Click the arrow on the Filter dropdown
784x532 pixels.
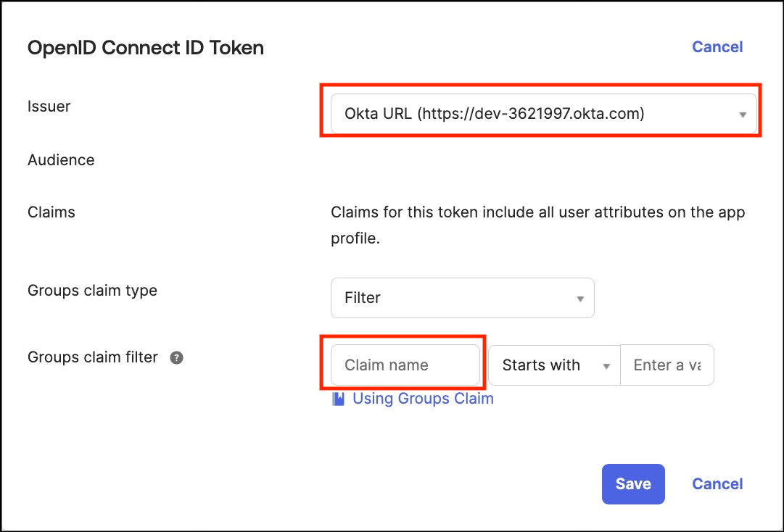pyautogui.click(x=580, y=299)
